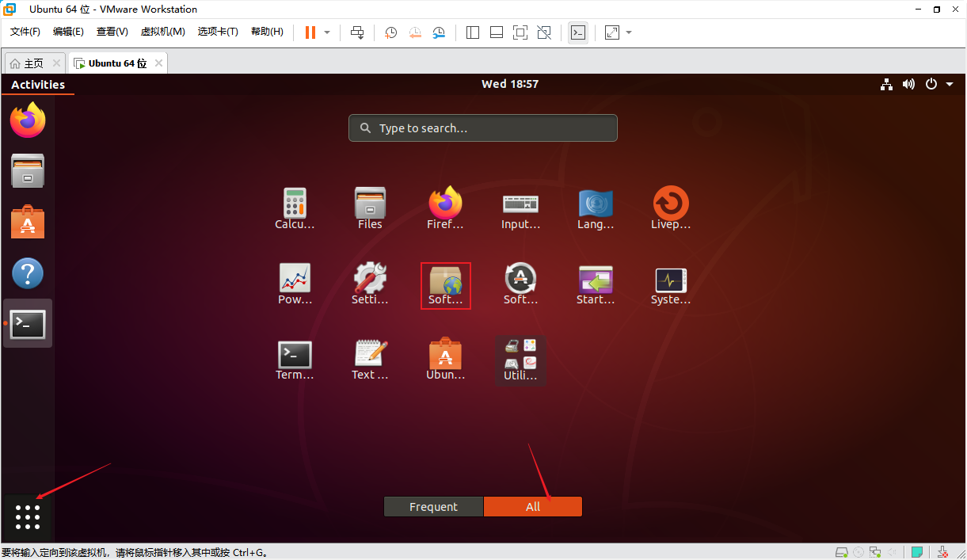Toggle the stretch guest display button
Screen dimensions: 967x560
[612, 32]
